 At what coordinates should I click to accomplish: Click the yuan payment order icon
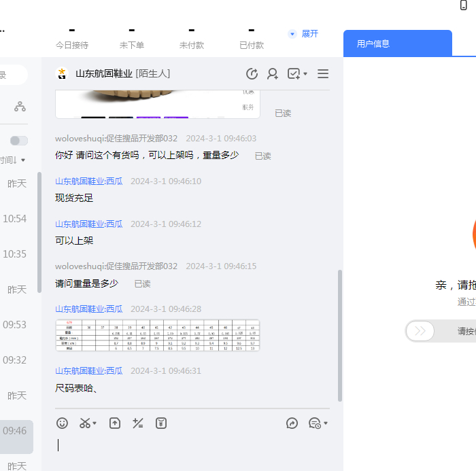coord(161,423)
